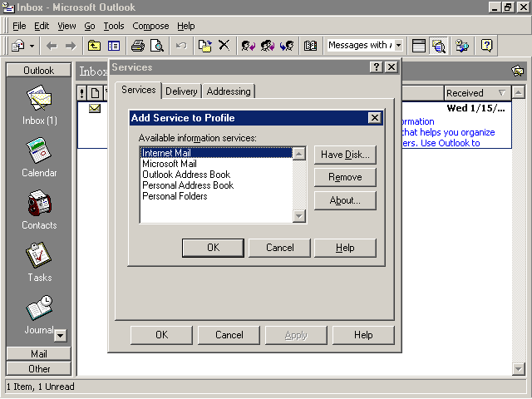
Task: Open the Journal shortcut in Outlook bar
Action: pos(39,315)
